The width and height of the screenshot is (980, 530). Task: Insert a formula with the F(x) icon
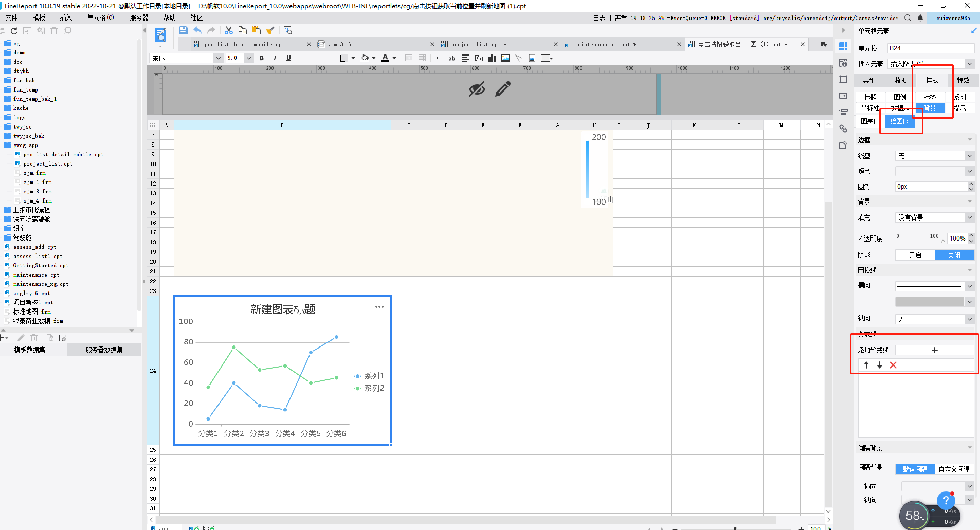click(479, 58)
